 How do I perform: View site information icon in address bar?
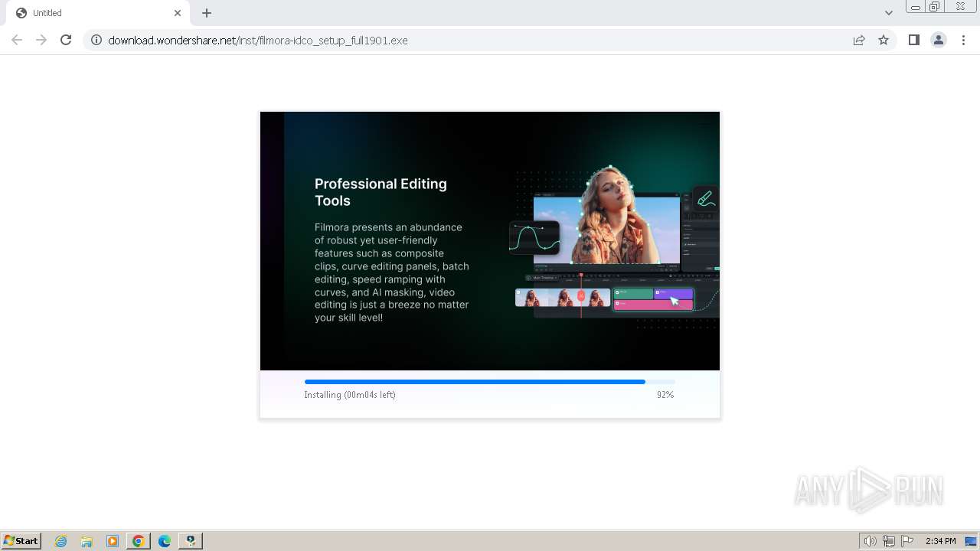(x=96, y=40)
